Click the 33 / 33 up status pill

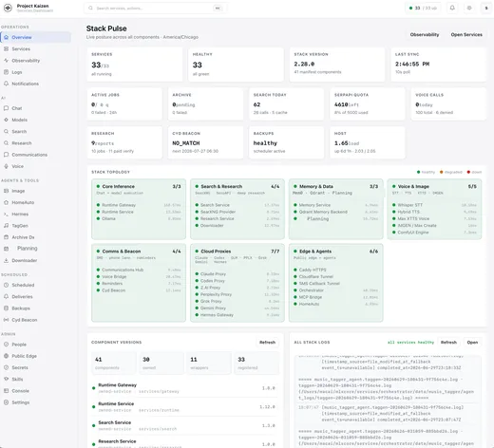tap(423, 8)
